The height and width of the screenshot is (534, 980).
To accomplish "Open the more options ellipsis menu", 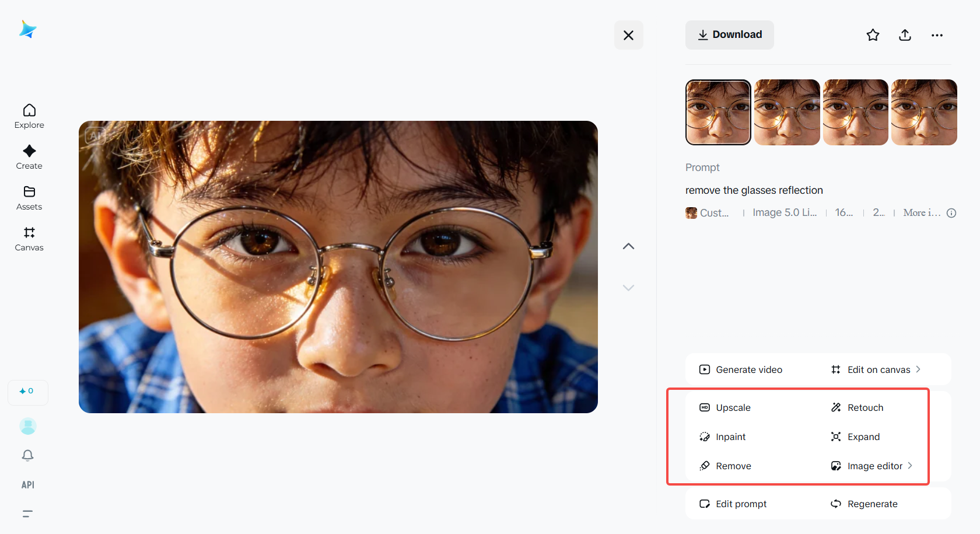I will click(x=937, y=35).
